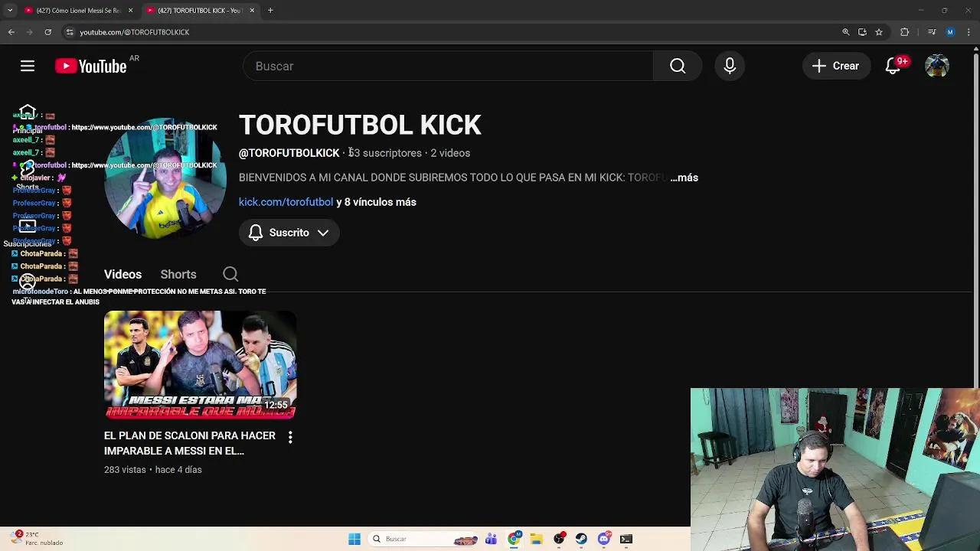980x551 pixels.
Task: Open the Chrome profile M avatar
Action: (x=950, y=32)
